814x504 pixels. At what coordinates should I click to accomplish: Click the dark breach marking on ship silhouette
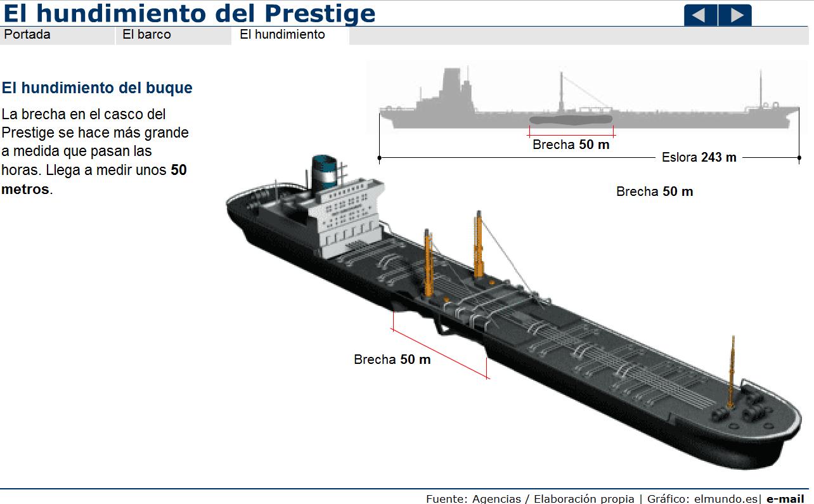click(571, 119)
